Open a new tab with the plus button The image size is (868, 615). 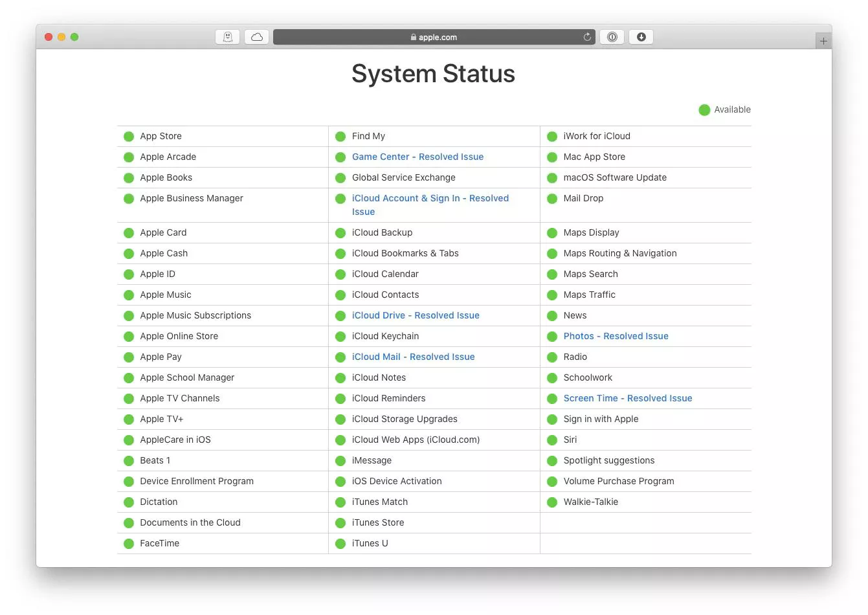pos(823,41)
